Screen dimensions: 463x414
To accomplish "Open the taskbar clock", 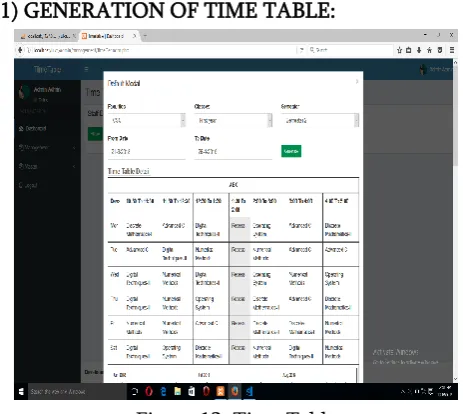I will pyautogui.click(x=445, y=391).
